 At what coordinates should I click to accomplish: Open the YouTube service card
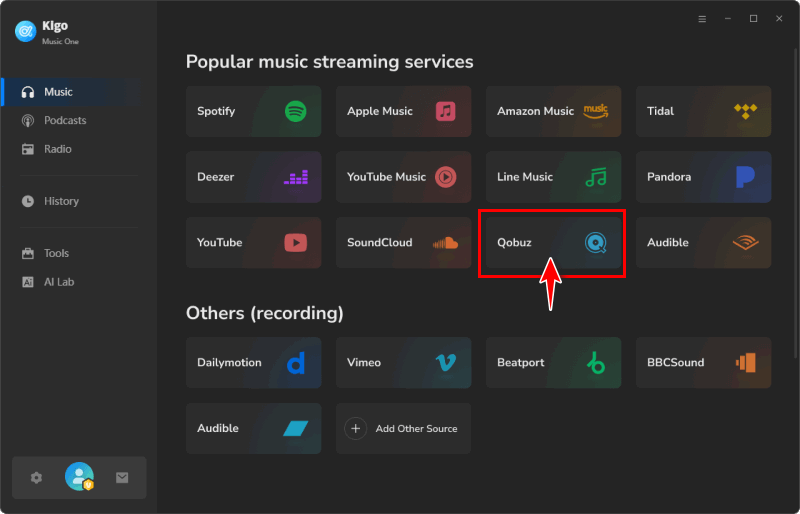click(x=254, y=242)
